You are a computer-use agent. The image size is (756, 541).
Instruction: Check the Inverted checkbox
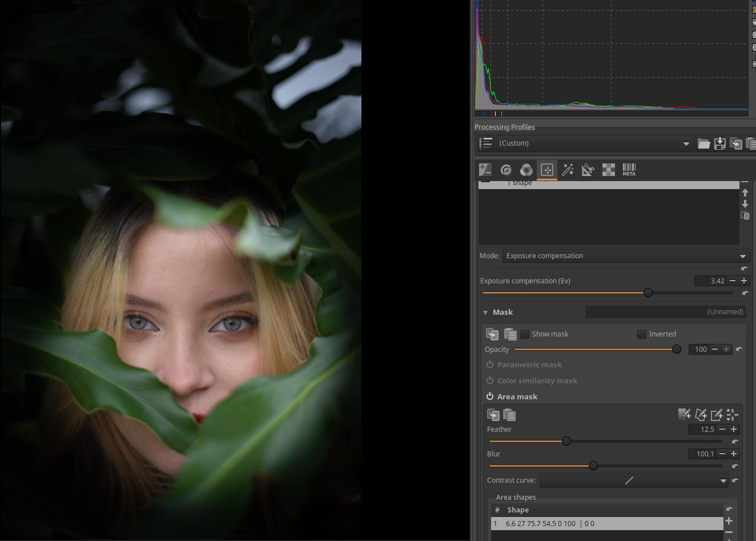point(642,334)
